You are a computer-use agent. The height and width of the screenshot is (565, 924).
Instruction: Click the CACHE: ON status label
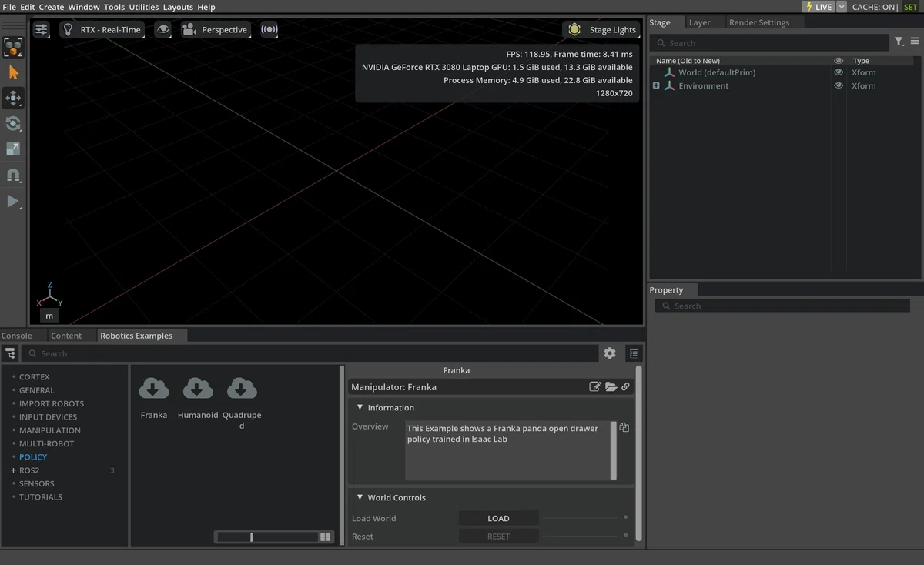coord(875,7)
